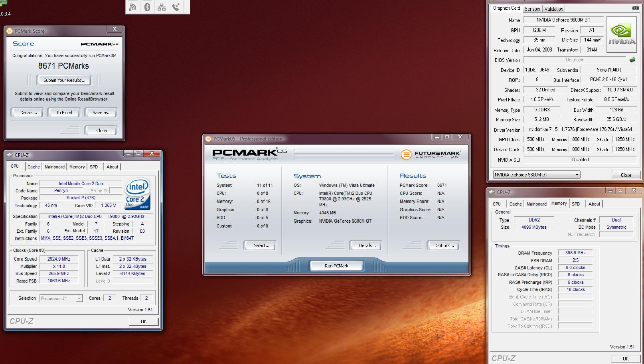Click Close button in GPU-Z window
The height and width of the screenshot is (364, 644).
626,175
